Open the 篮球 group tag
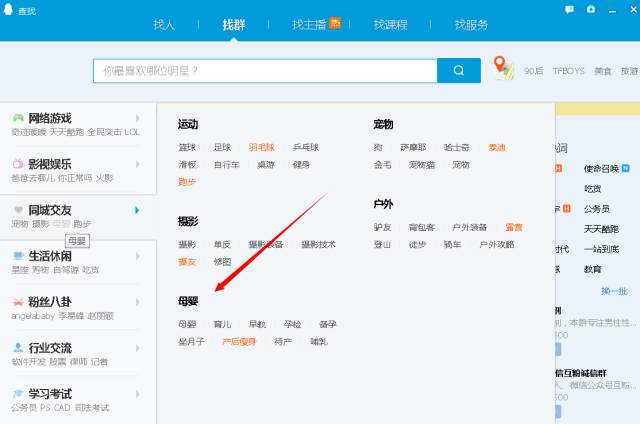Viewport: 640px width, 424px height. pos(187,147)
